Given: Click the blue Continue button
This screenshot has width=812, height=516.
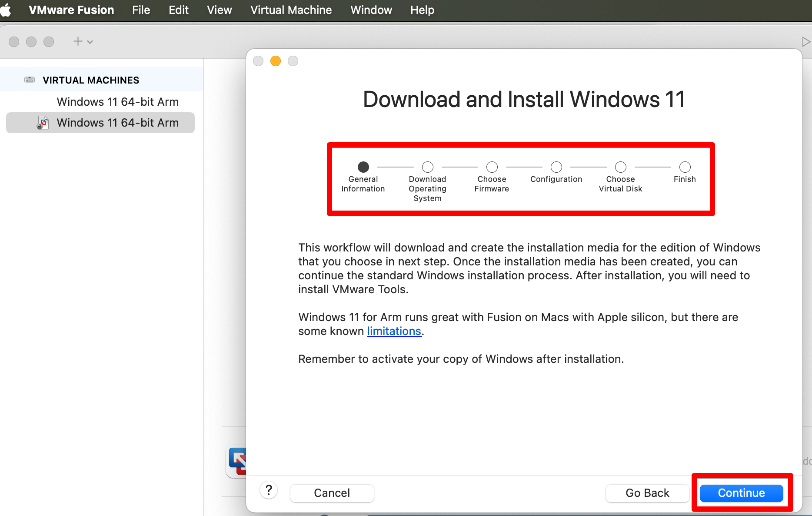Looking at the screenshot, I should coord(741,493).
